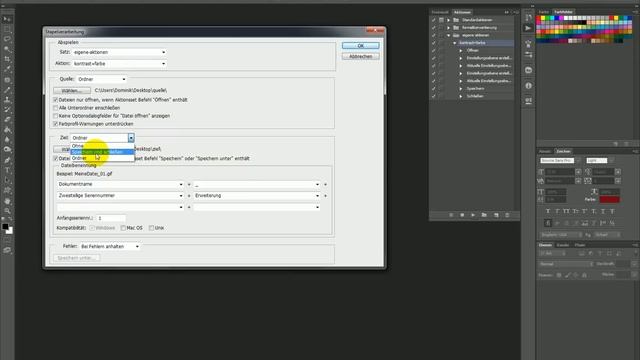Select the Crop tool
640x360 pixels.
coord(7,59)
